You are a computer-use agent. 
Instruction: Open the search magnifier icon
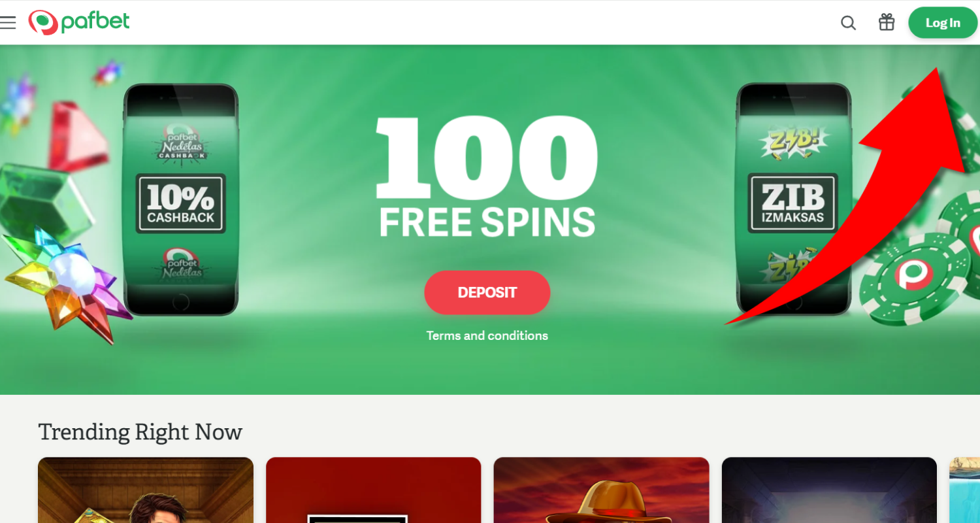pos(848,23)
